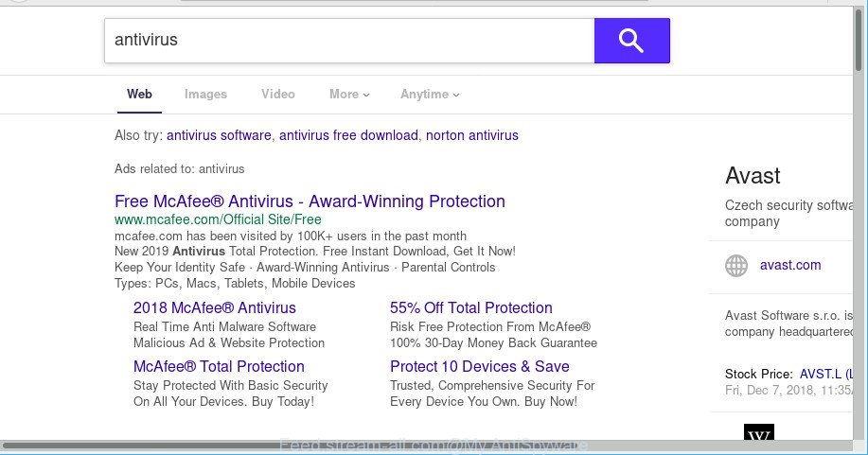Image resolution: width=868 pixels, height=455 pixels.
Task: Visit avast.com from the info panel
Action: click(x=790, y=265)
